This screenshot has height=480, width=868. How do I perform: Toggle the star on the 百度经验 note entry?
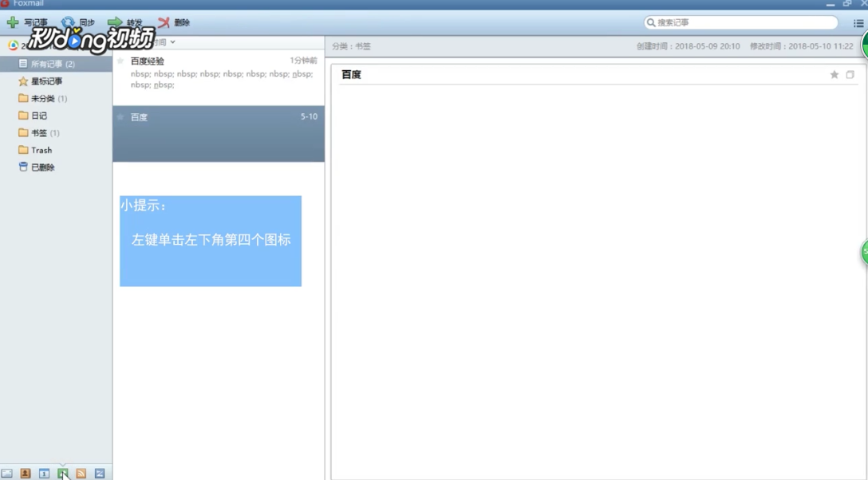point(120,60)
